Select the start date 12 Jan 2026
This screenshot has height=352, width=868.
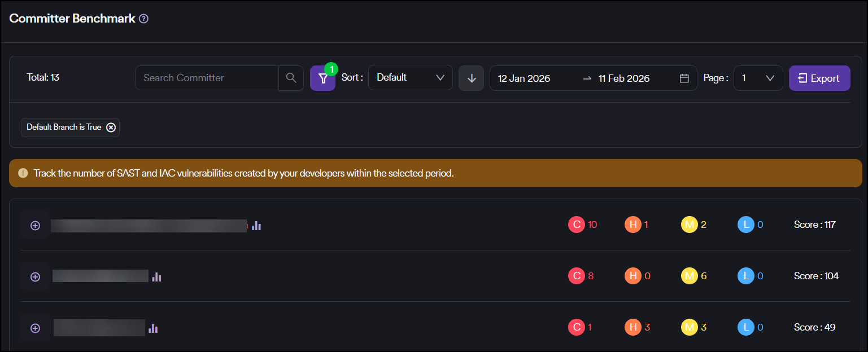pos(524,78)
